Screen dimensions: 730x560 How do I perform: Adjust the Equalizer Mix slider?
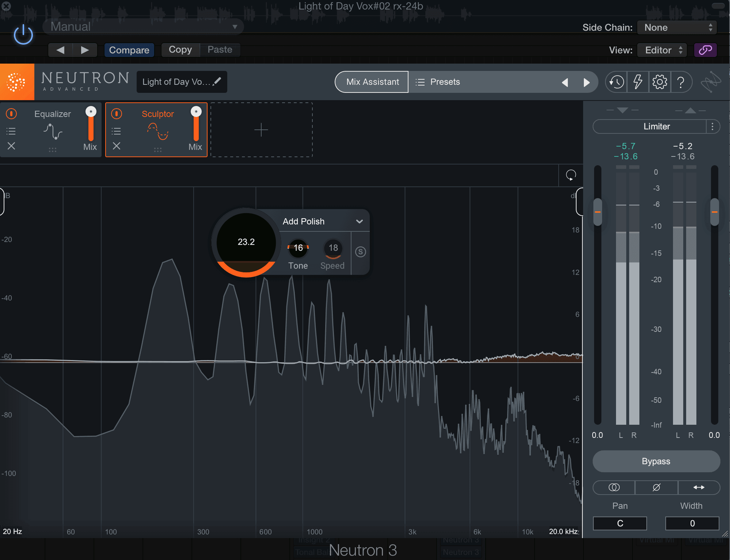91,124
